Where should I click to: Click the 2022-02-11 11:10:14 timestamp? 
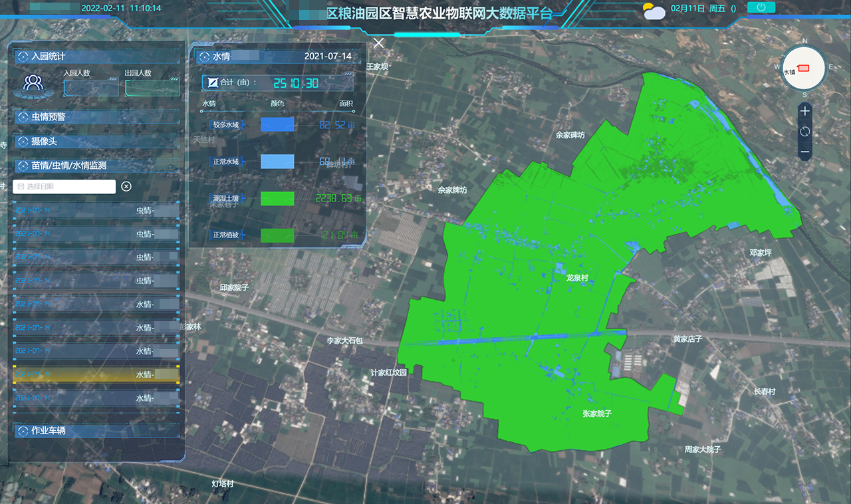120,9
